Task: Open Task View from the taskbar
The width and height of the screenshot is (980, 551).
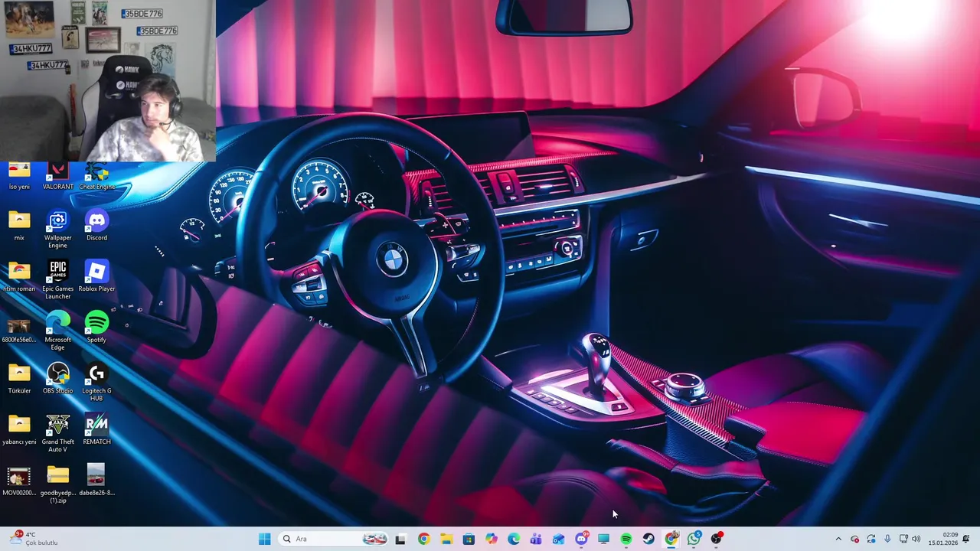Action: pyautogui.click(x=400, y=539)
